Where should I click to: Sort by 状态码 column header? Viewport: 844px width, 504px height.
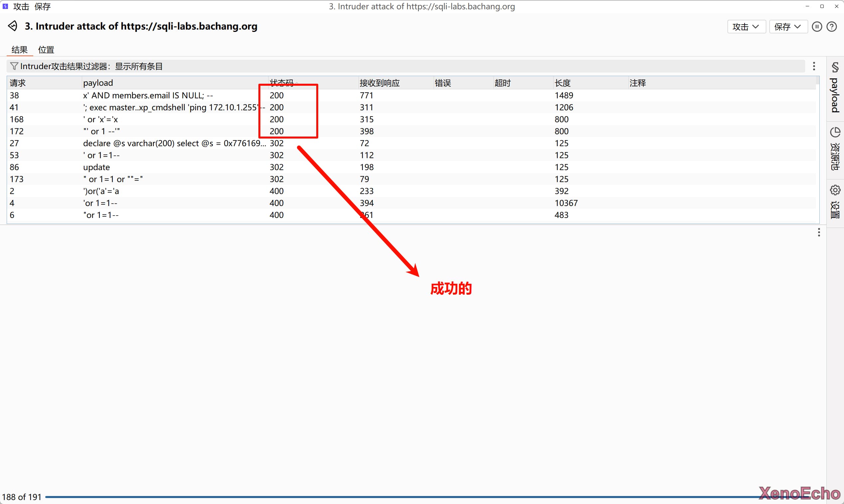[281, 82]
